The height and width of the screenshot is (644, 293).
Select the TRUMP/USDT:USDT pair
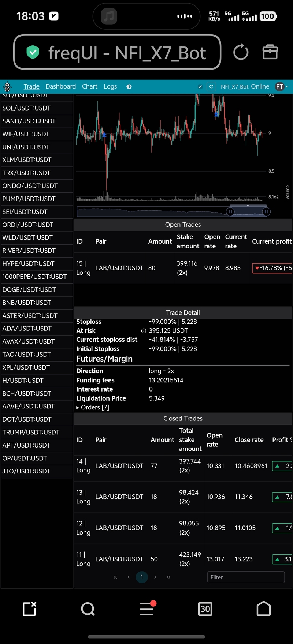click(37, 432)
